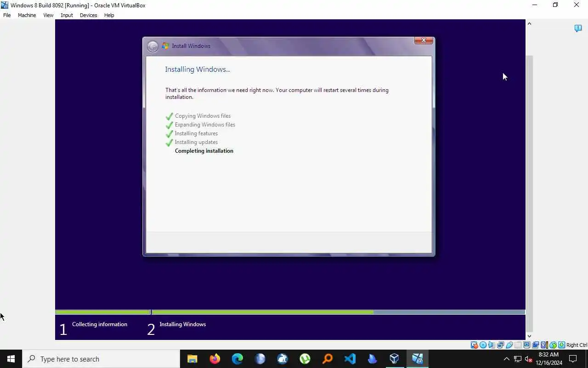Click the keyboard capture green arrow icon
This screenshot has width=588, height=368.
click(561, 345)
